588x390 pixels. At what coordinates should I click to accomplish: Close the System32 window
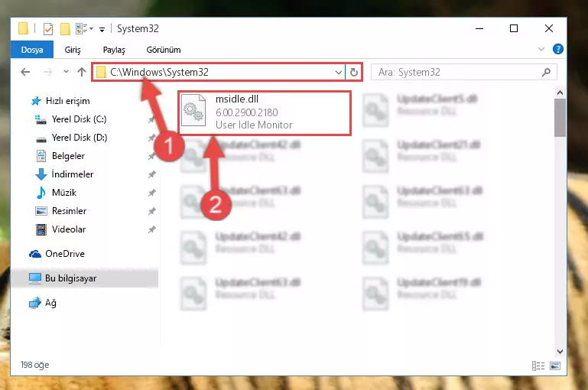[549, 28]
